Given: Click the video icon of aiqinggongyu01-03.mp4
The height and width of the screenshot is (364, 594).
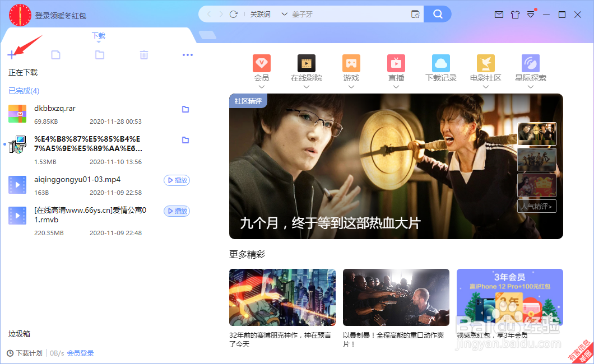Looking at the screenshot, I should [17, 185].
